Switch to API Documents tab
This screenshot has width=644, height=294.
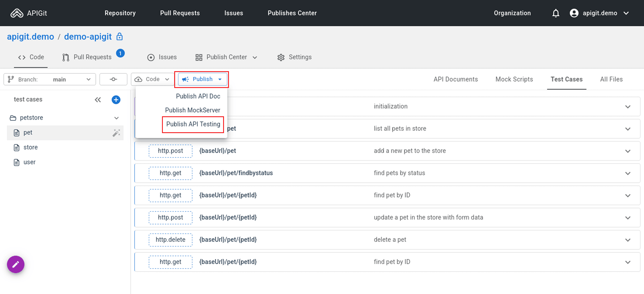tap(455, 79)
